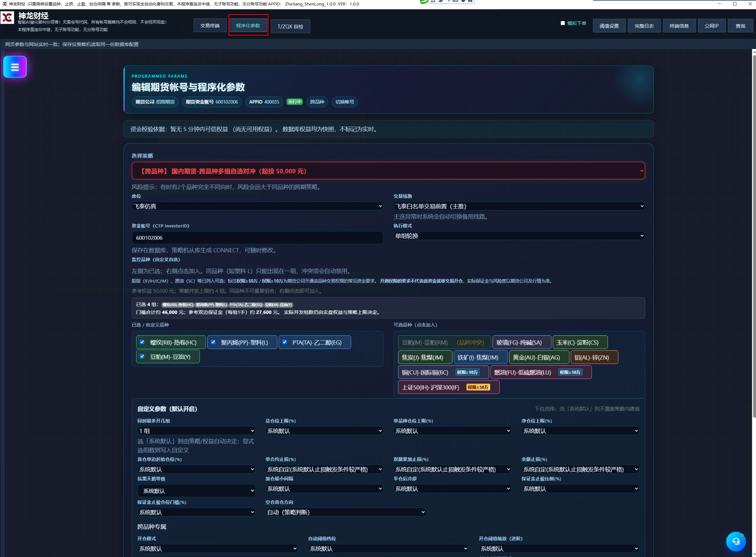Click the 资金账号 input field
This screenshot has width=756, height=557.
point(257,238)
